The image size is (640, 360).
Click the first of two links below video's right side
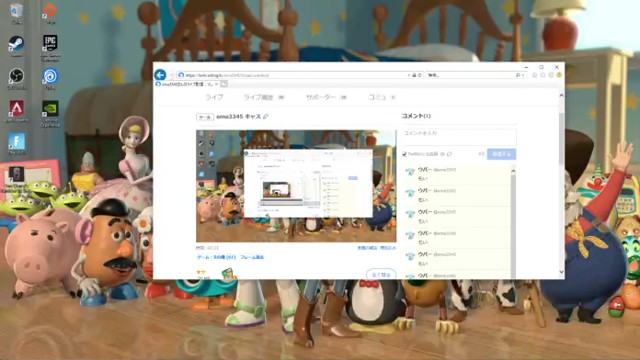pyautogui.click(x=367, y=248)
